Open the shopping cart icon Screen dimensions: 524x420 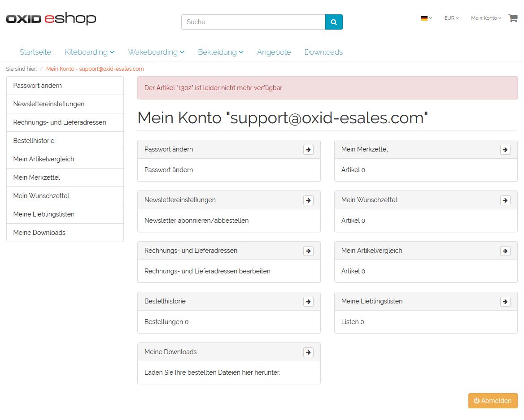[512, 18]
